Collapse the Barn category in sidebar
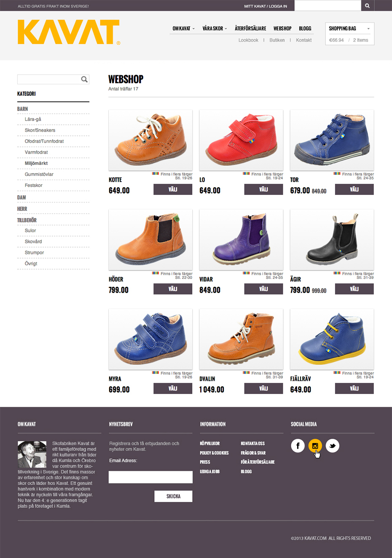This screenshot has width=392, height=558. [x=23, y=109]
